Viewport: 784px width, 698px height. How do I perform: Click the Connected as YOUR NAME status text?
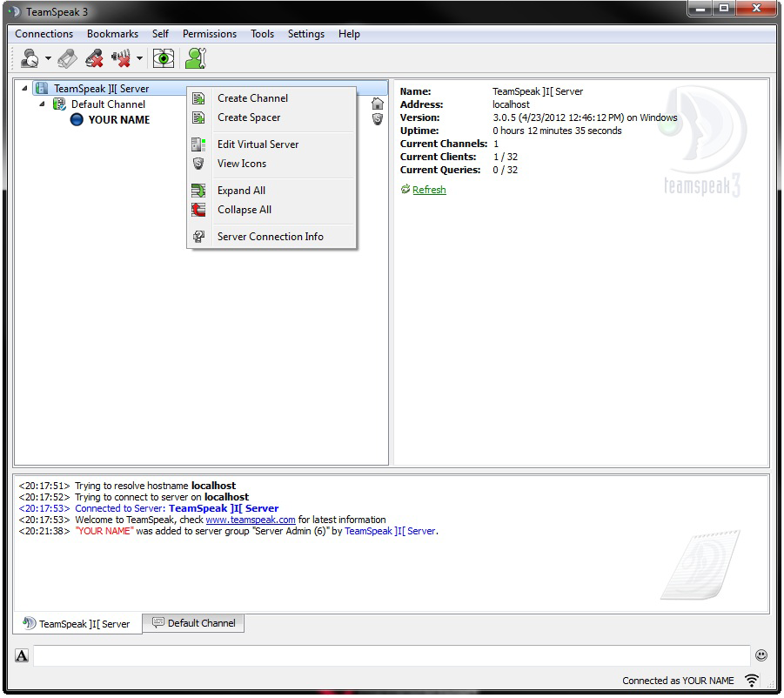[x=678, y=681]
